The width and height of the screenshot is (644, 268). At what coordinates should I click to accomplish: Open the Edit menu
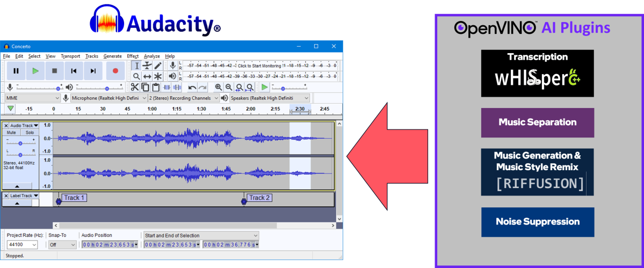click(19, 56)
